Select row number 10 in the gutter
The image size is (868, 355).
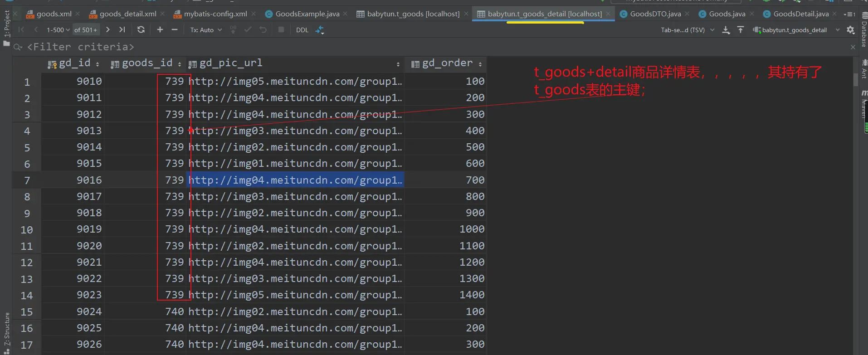[x=27, y=230]
